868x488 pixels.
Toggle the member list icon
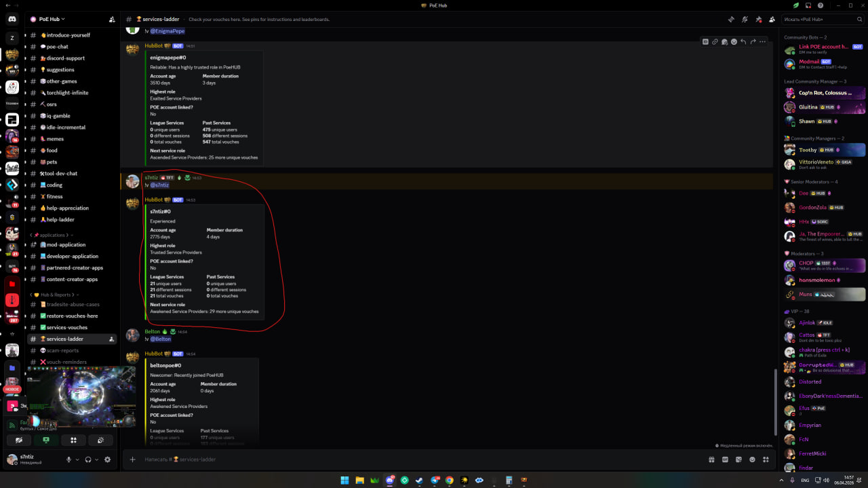tap(772, 20)
